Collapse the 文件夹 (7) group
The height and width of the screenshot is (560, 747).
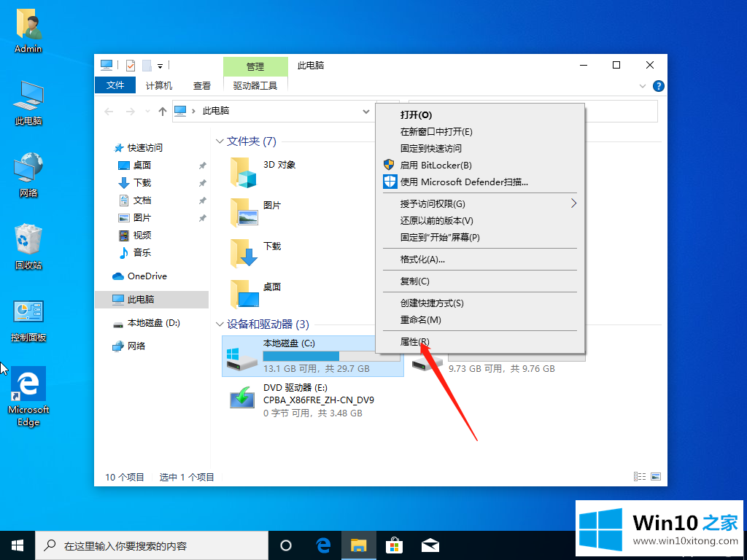click(x=220, y=141)
